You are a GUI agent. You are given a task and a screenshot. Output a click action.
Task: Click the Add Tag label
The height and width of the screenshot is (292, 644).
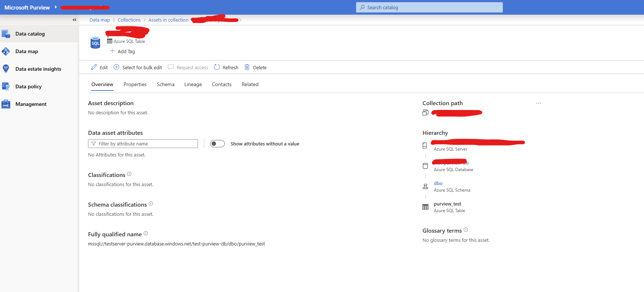tap(126, 51)
